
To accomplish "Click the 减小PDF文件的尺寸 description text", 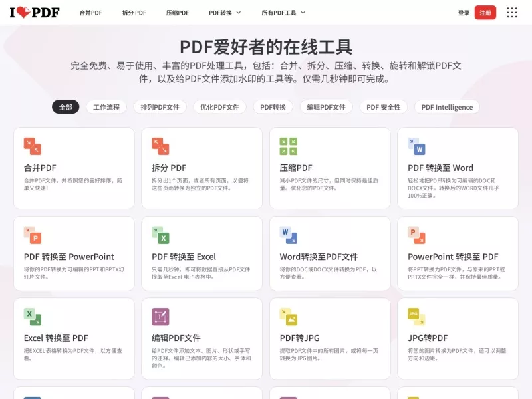I will coord(329,184).
